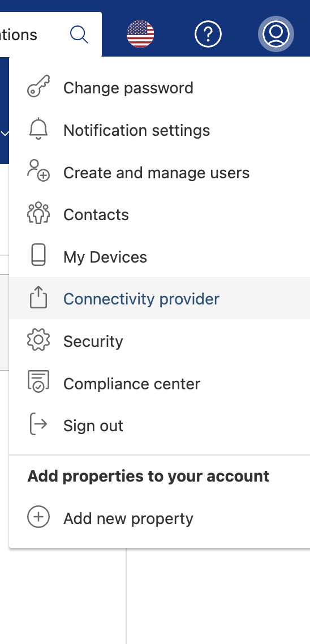
Task: Click the add-user icon
Action: [38, 171]
